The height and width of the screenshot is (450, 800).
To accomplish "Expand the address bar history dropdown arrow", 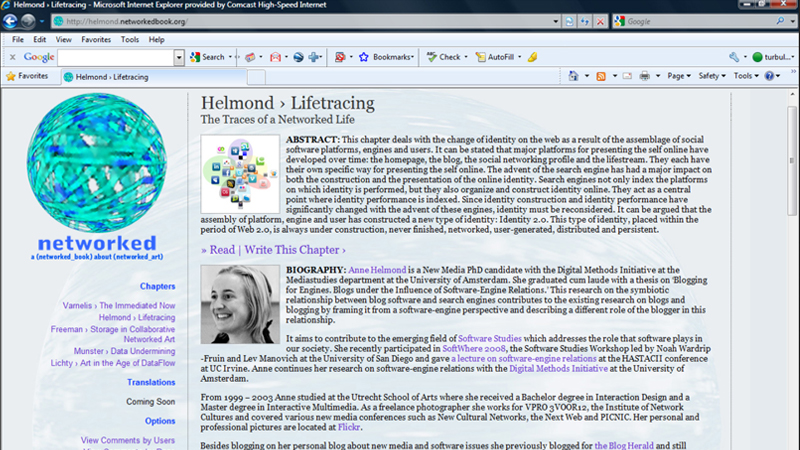I will point(556,21).
